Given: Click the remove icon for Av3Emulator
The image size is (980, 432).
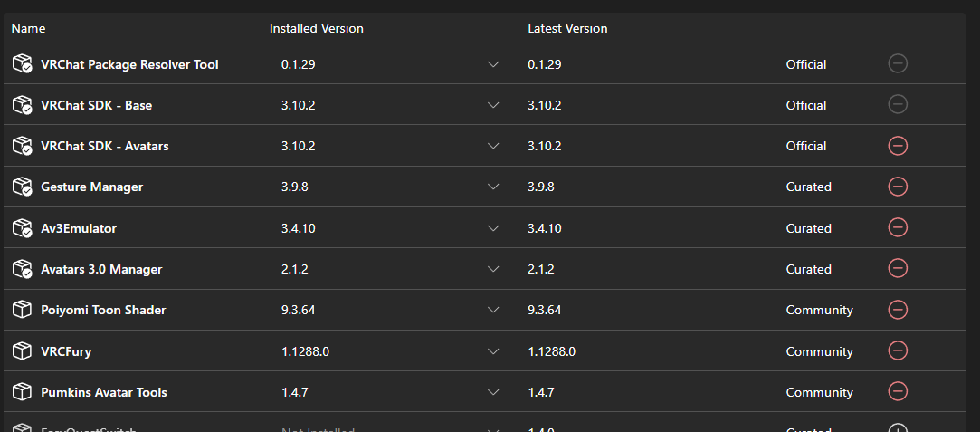Looking at the screenshot, I should pos(898,228).
